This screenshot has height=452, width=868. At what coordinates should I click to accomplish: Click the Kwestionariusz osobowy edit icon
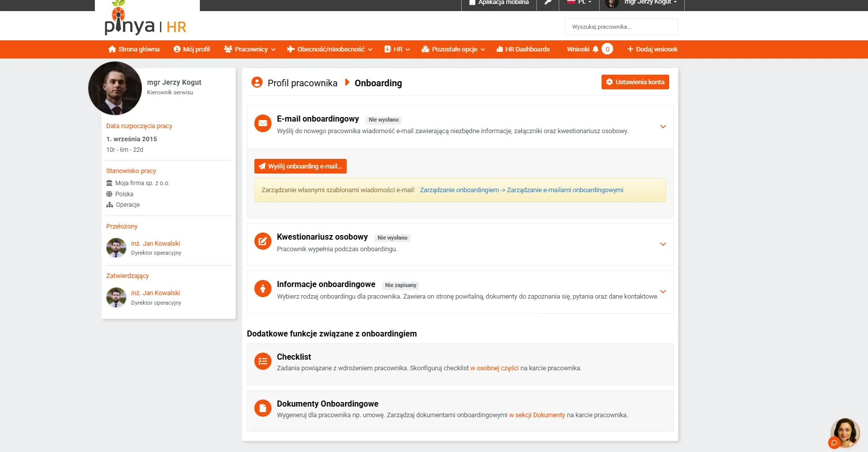pyautogui.click(x=262, y=241)
